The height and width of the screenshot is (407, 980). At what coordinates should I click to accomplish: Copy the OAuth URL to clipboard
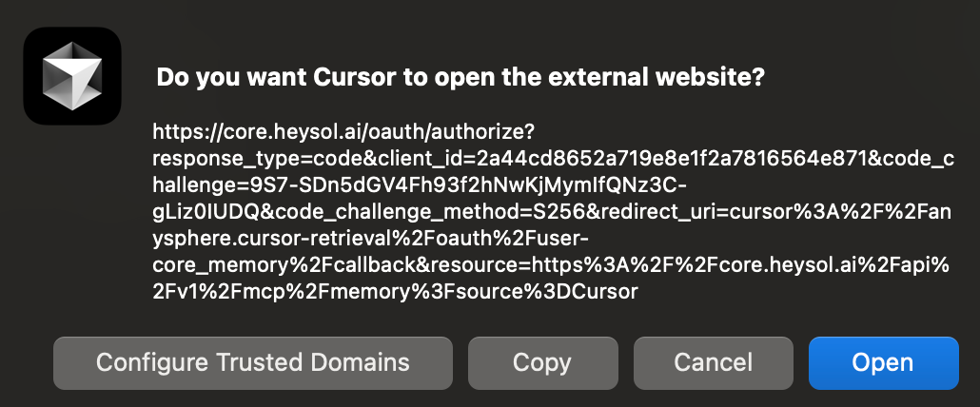click(x=541, y=362)
